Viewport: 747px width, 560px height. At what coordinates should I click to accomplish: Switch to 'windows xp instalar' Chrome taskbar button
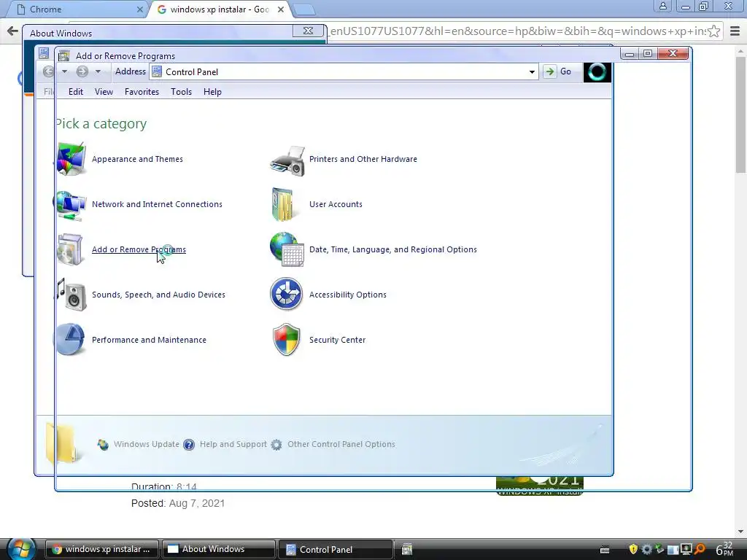click(102, 549)
